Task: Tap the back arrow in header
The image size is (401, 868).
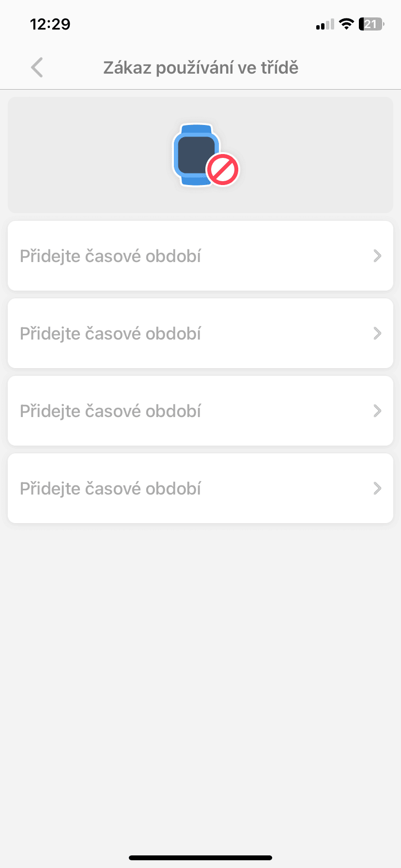Action: click(x=37, y=67)
